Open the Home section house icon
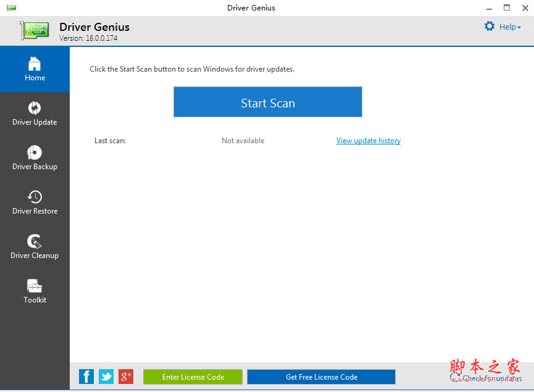 coord(35,64)
